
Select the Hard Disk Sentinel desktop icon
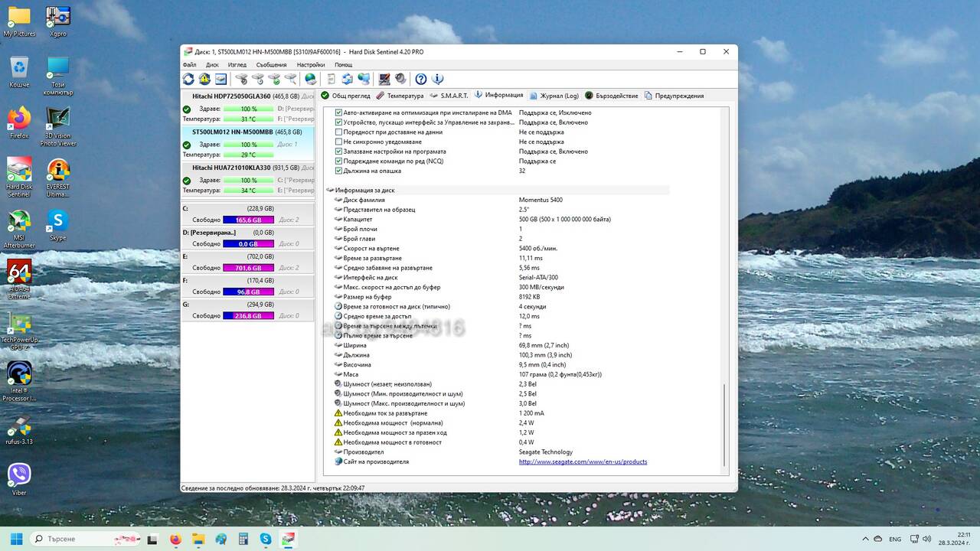pos(19,178)
